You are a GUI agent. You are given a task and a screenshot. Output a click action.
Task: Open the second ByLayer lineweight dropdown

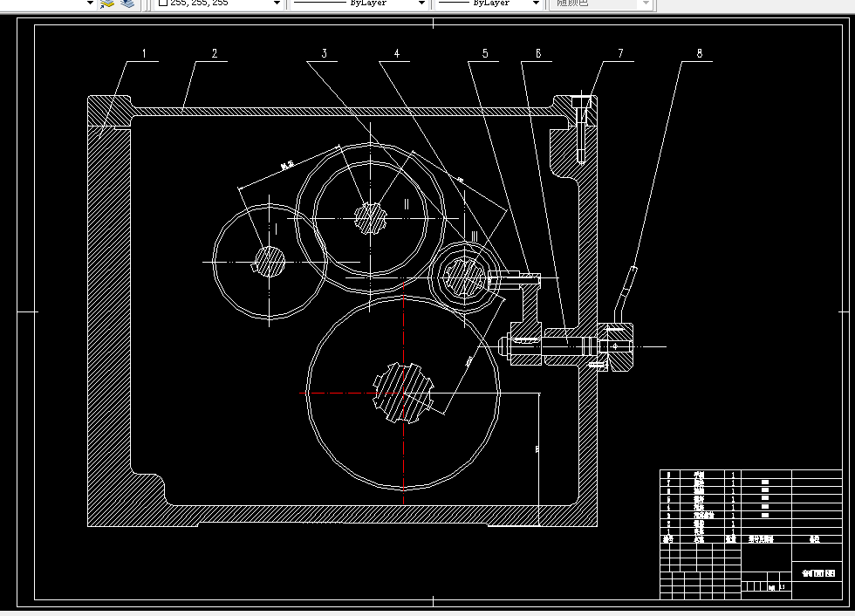[x=489, y=3]
